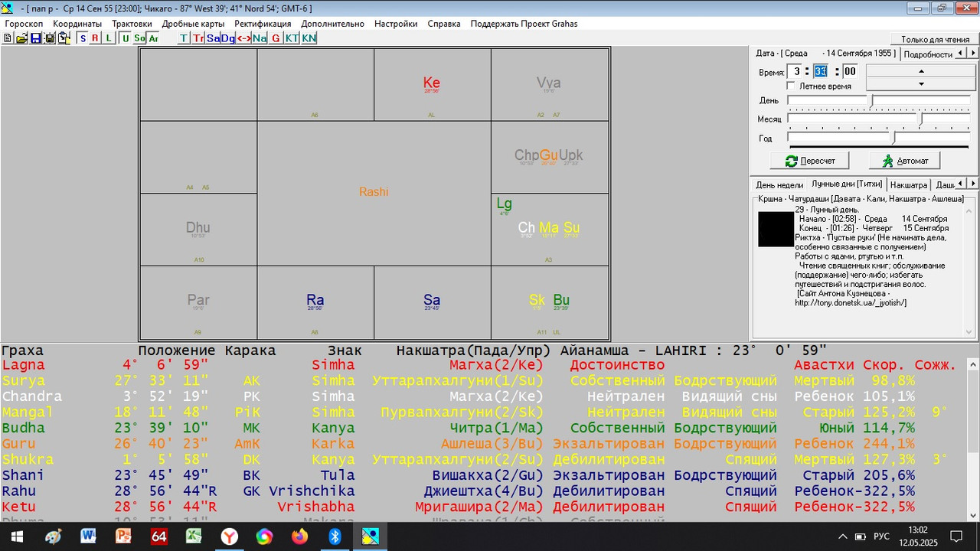The width and height of the screenshot is (980, 551).
Task: Toggle the So toolbar button
Action: tap(139, 38)
